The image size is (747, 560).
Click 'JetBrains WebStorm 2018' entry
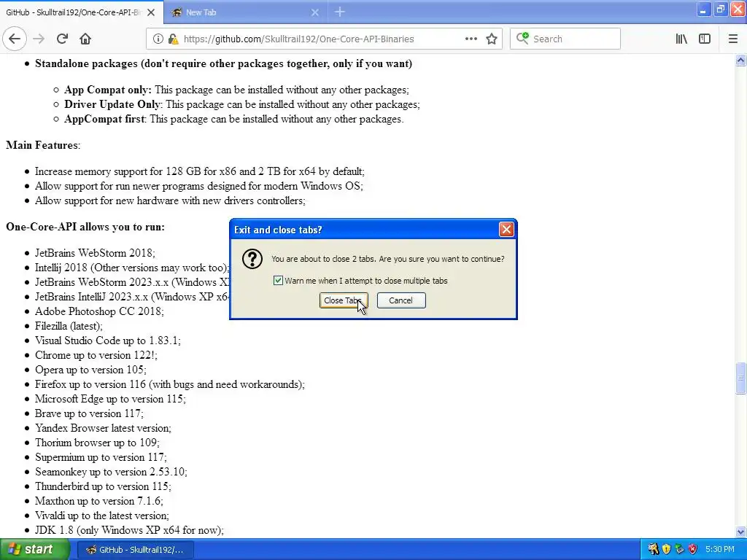(95, 253)
